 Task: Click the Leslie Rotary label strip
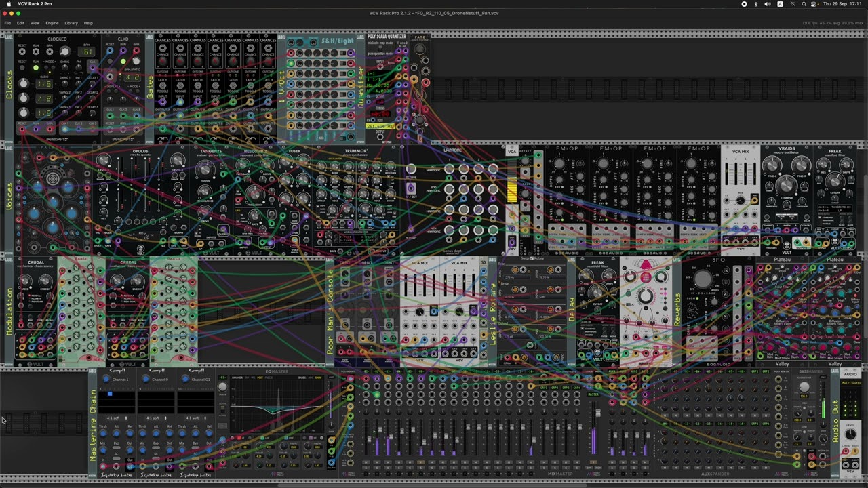point(493,310)
